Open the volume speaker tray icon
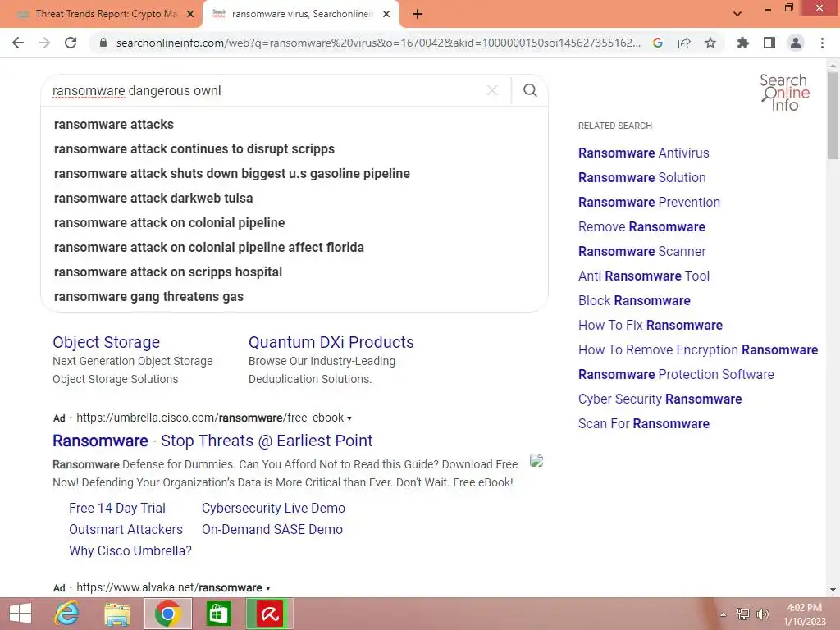Image resolution: width=840 pixels, height=630 pixels. [x=763, y=614]
